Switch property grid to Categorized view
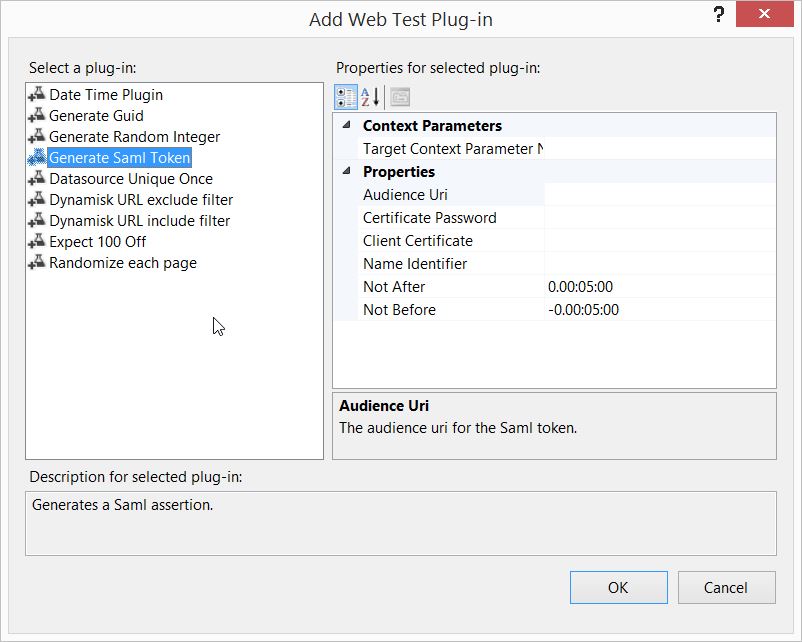Image resolution: width=802 pixels, height=642 pixels. click(x=346, y=97)
